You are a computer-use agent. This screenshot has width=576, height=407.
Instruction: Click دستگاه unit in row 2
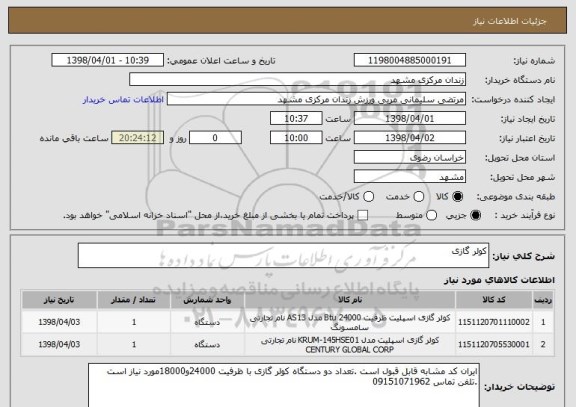(207, 345)
